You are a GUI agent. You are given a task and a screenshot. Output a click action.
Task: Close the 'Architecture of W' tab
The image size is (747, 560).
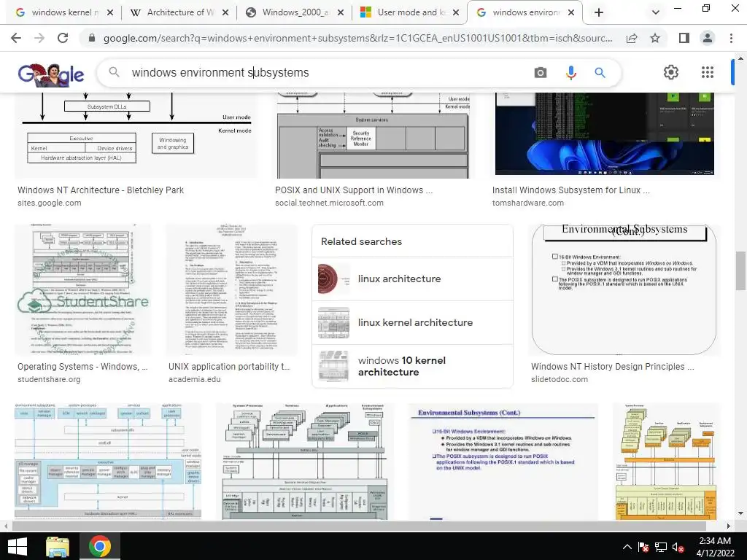pyautogui.click(x=225, y=12)
